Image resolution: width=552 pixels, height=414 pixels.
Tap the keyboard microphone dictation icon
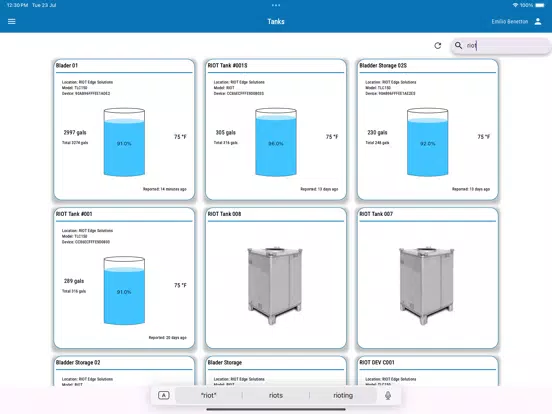tap(388, 395)
